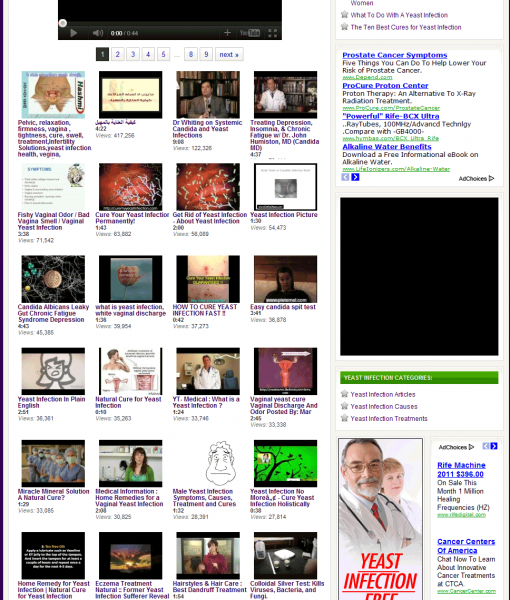Click the next » pagination button

click(229, 54)
